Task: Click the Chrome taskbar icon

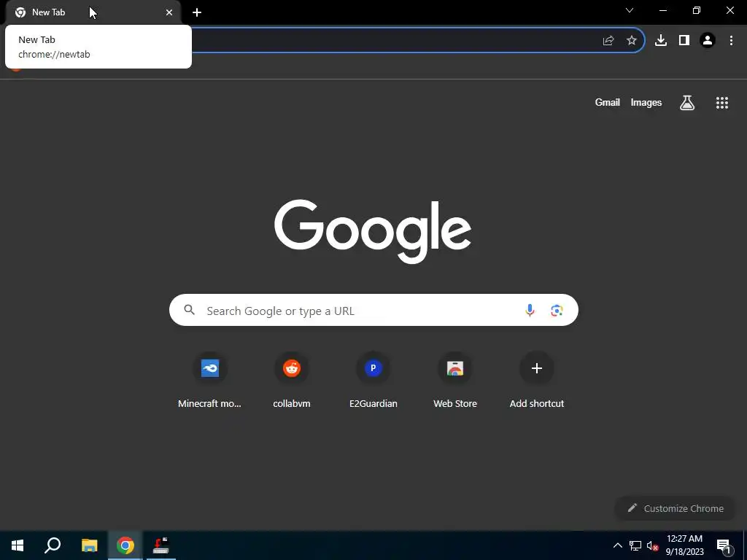Action: tap(125, 545)
